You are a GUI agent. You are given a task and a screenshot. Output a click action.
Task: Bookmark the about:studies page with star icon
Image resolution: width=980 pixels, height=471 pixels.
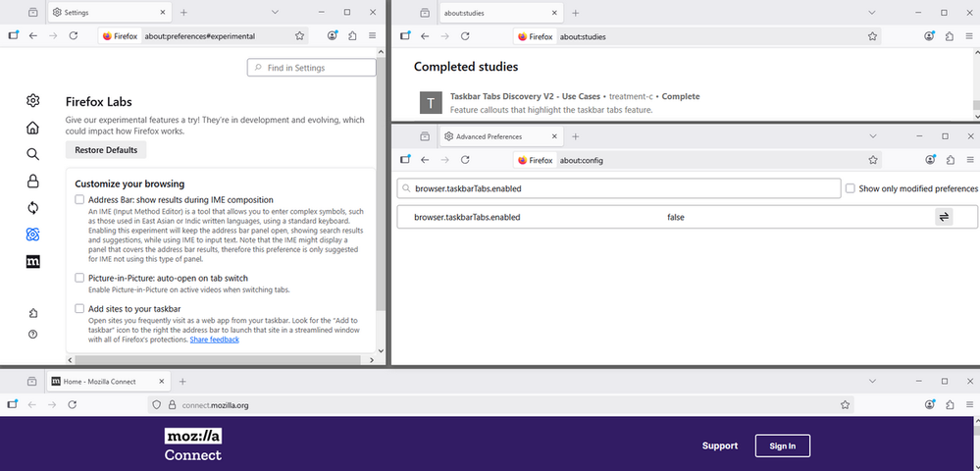pyautogui.click(x=872, y=36)
